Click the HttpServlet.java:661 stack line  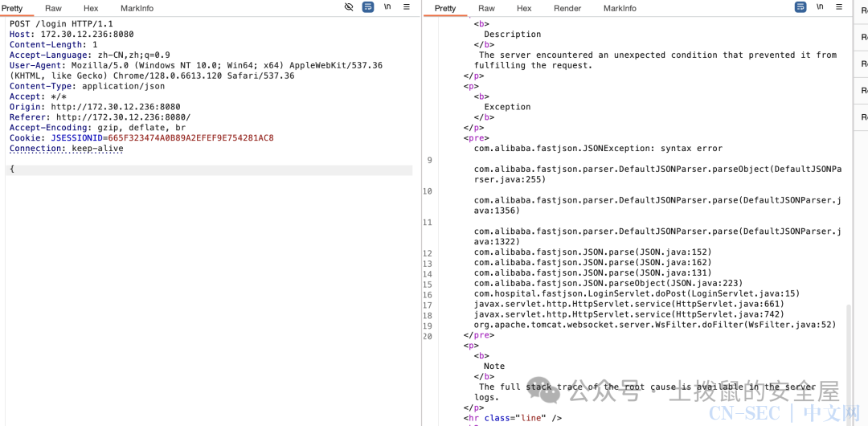[x=629, y=304]
